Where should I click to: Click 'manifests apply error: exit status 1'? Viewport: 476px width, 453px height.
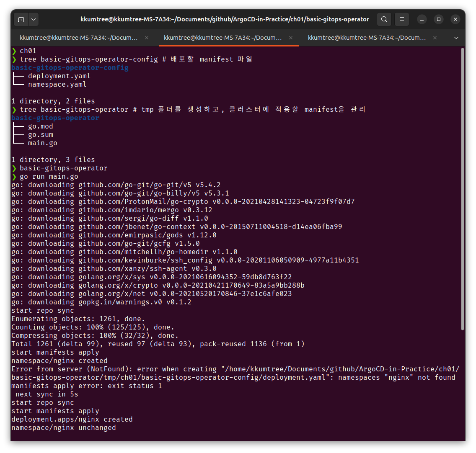coord(86,386)
